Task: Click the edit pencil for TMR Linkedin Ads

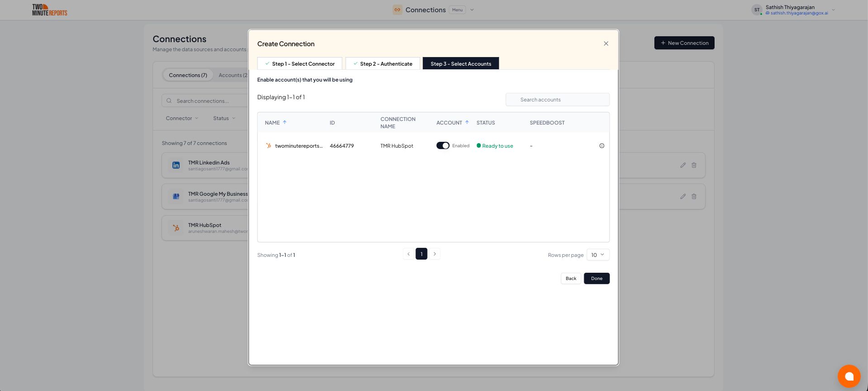Action: pos(682,165)
